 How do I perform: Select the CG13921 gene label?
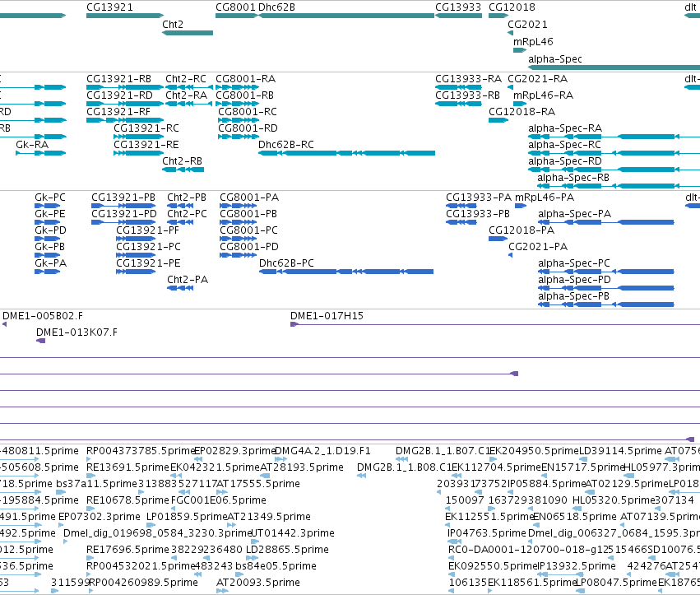pyautogui.click(x=109, y=7)
